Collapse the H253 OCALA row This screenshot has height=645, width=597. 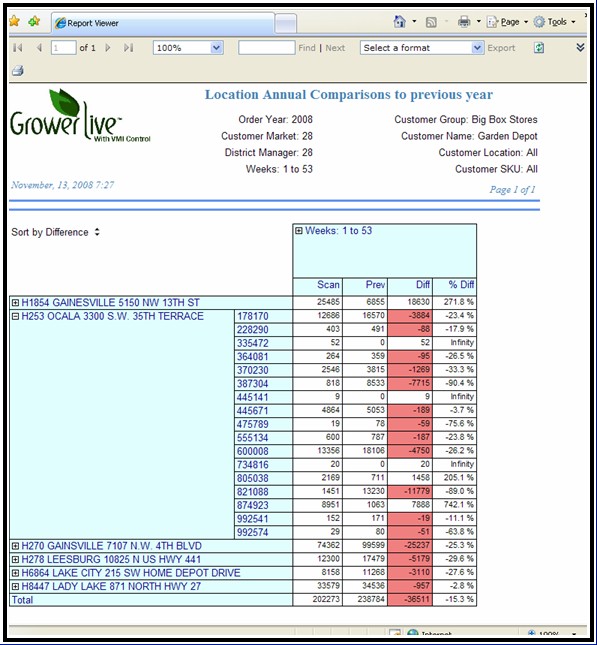coord(15,316)
